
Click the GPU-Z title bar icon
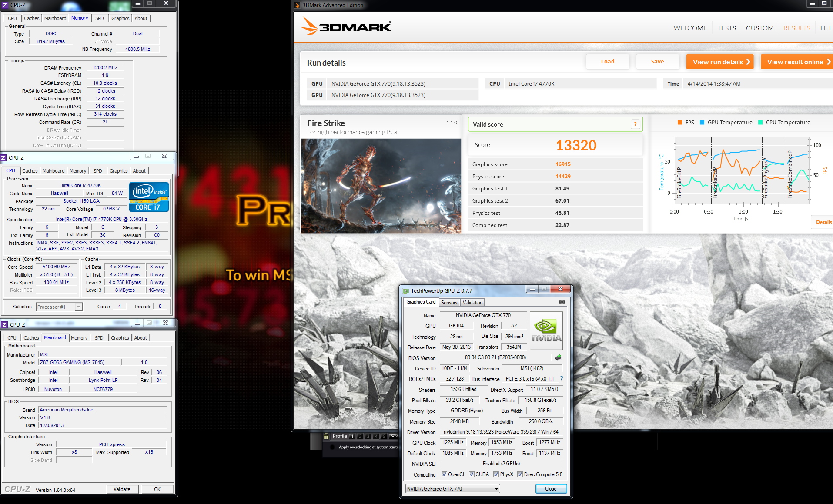click(x=406, y=291)
